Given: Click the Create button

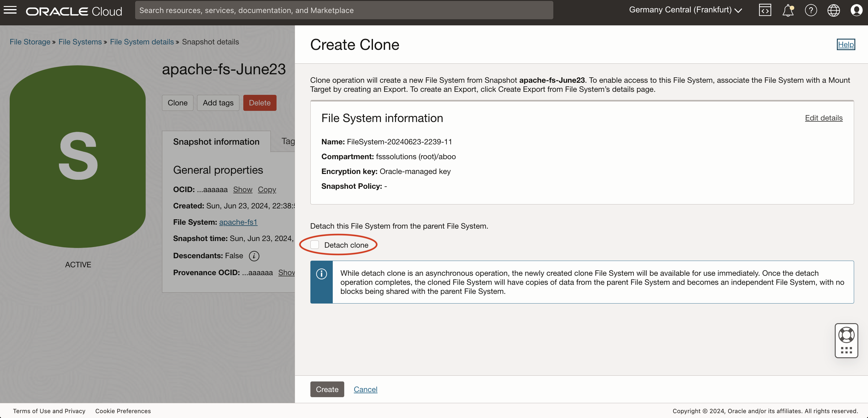Looking at the screenshot, I should tap(327, 389).
